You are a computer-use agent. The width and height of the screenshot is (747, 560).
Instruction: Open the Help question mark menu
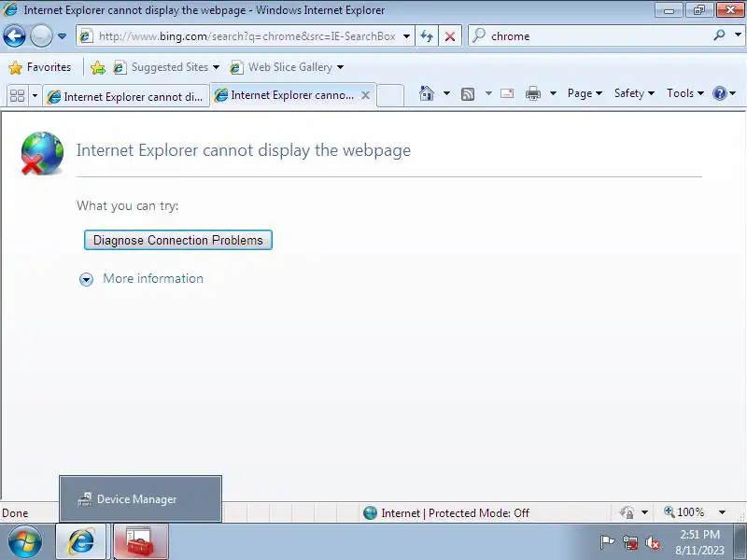pyautogui.click(x=725, y=93)
